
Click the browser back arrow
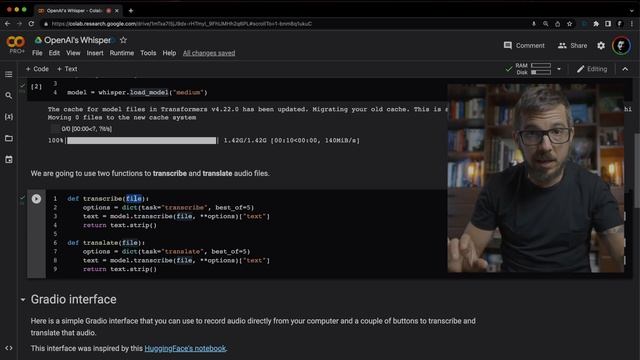7,24
